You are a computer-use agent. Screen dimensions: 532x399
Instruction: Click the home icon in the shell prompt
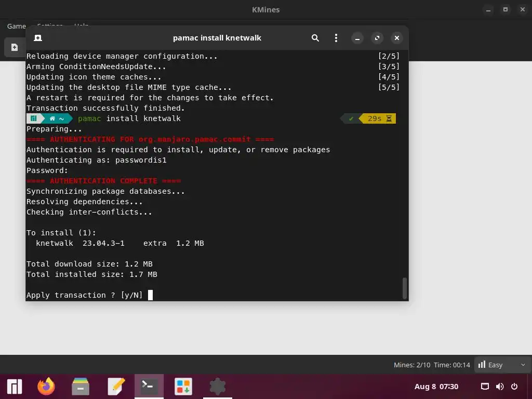[52, 118]
